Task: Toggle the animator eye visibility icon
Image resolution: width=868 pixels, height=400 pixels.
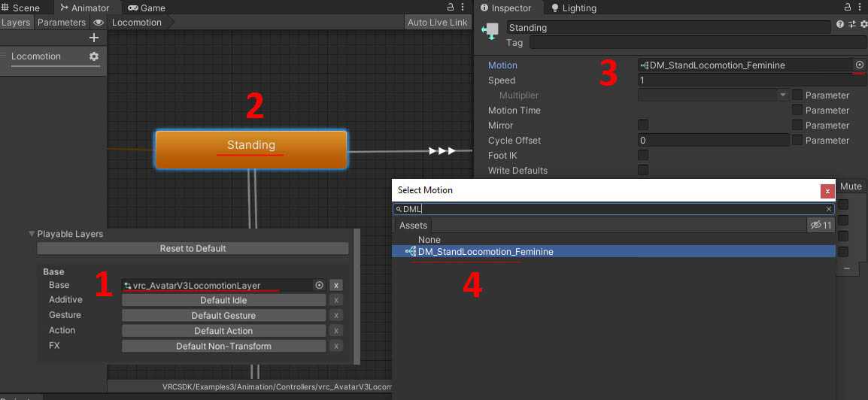Action: (x=99, y=23)
